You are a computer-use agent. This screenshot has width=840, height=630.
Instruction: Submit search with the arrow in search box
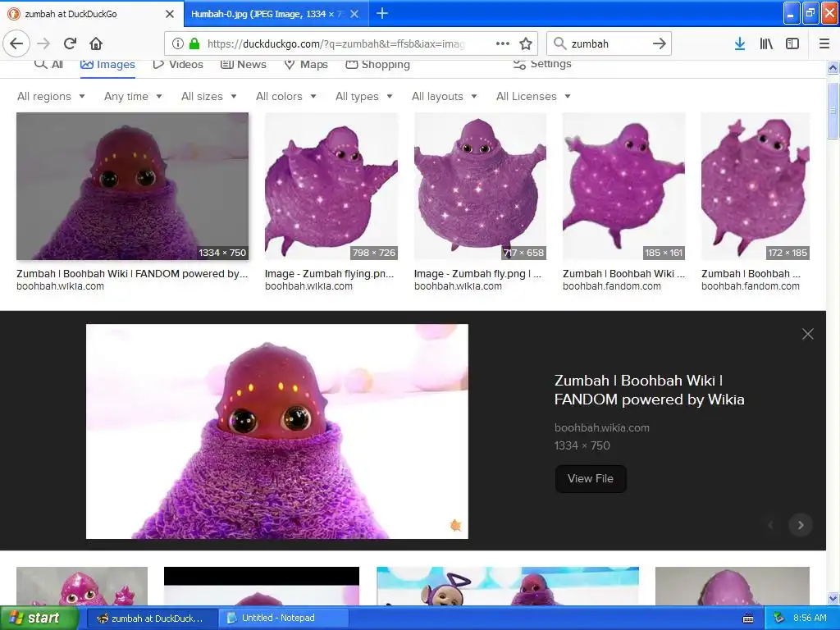[x=660, y=43]
